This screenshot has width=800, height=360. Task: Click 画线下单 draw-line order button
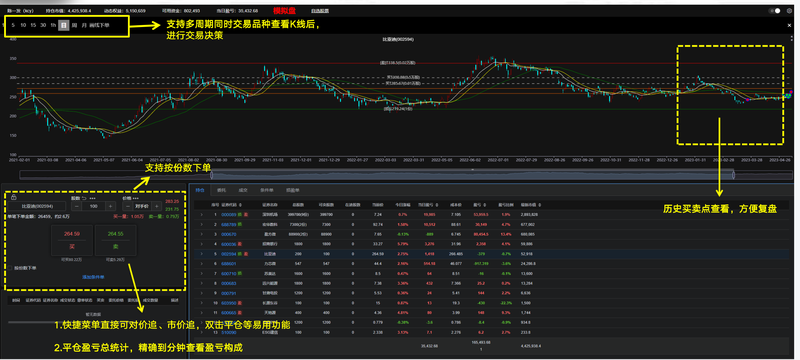pos(99,24)
